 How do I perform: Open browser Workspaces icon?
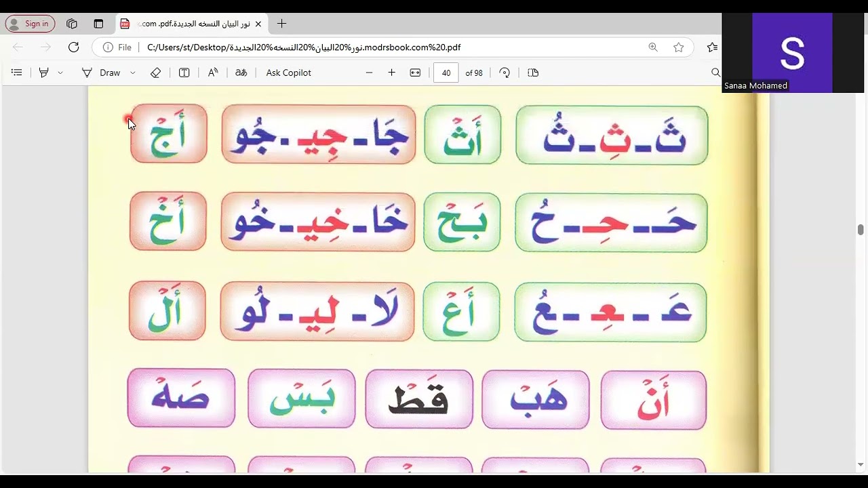[72, 24]
